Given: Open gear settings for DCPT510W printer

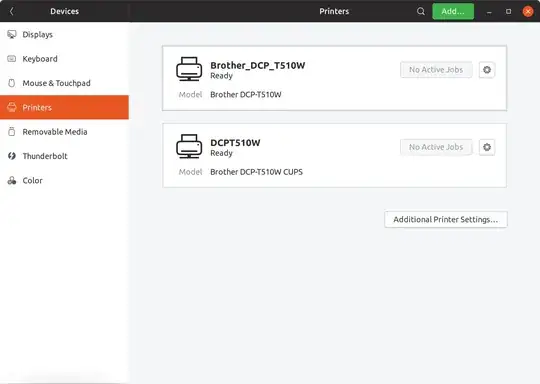Looking at the screenshot, I should coord(487,147).
